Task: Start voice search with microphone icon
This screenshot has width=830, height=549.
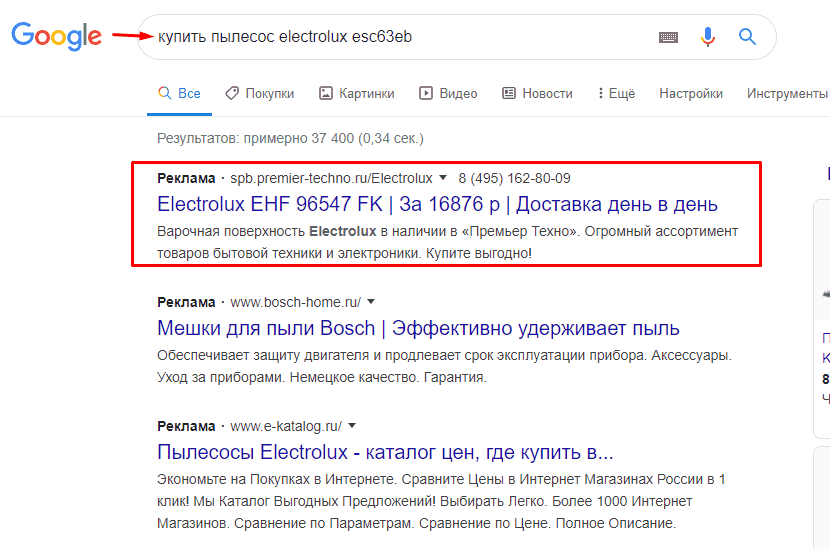Action: pyautogui.click(x=708, y=37)
